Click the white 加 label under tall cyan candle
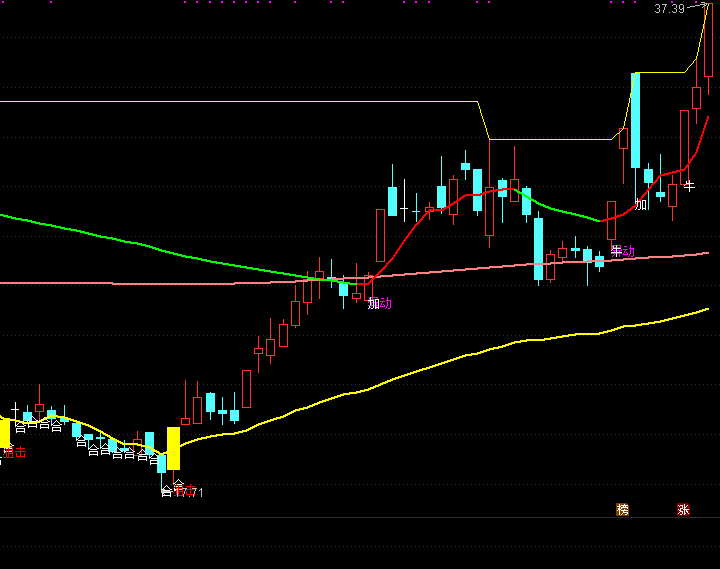The image size is (720, 569). (641, 205)
